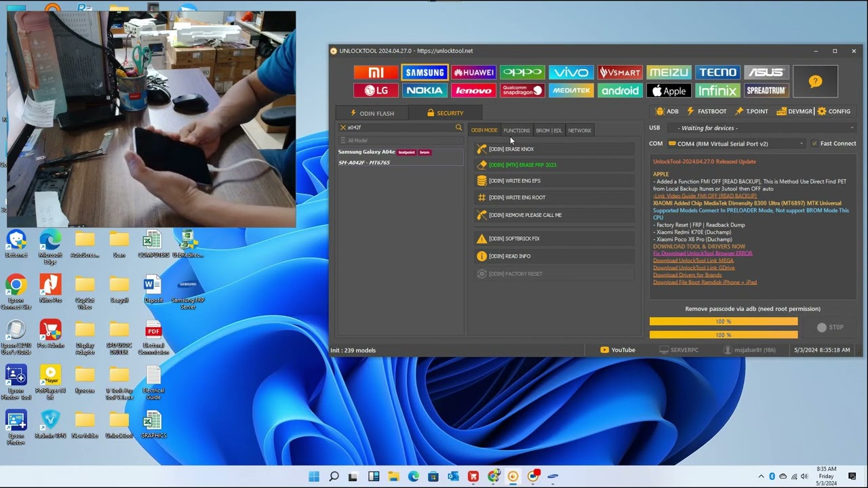The height and width of the screenshot is (488, 868).
Task: Click the search magnifier in model filter
Action: (458, 127)
